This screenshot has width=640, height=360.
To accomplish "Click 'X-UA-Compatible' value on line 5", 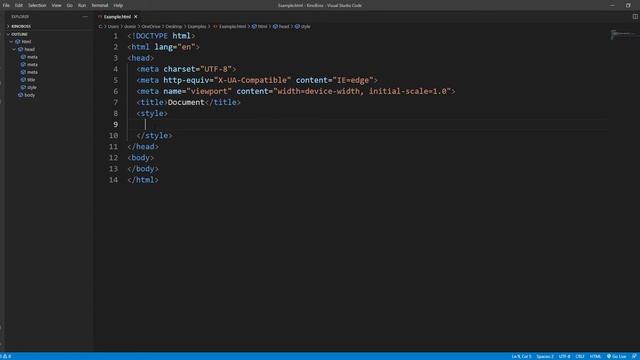I will 252,80.
